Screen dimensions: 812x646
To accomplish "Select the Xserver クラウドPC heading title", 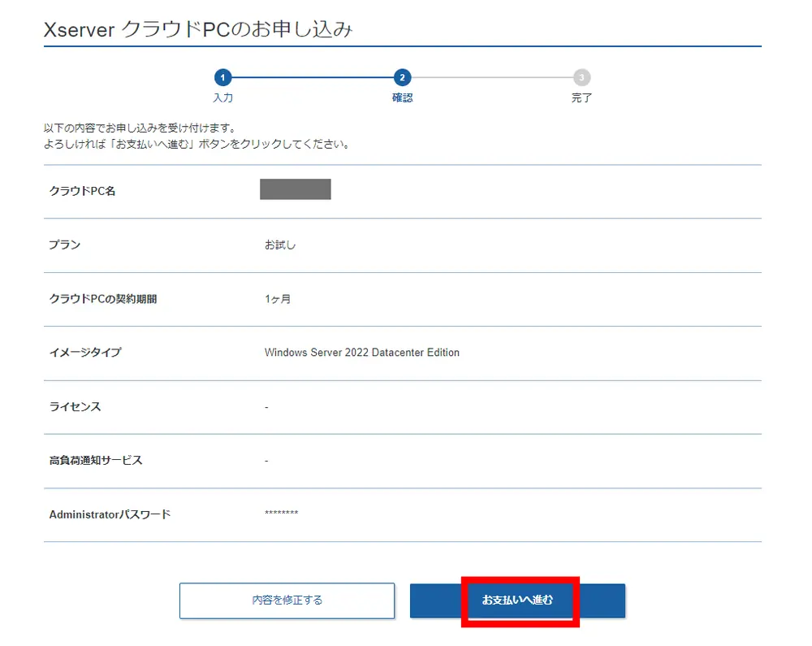I will click(x=199, y=27).
